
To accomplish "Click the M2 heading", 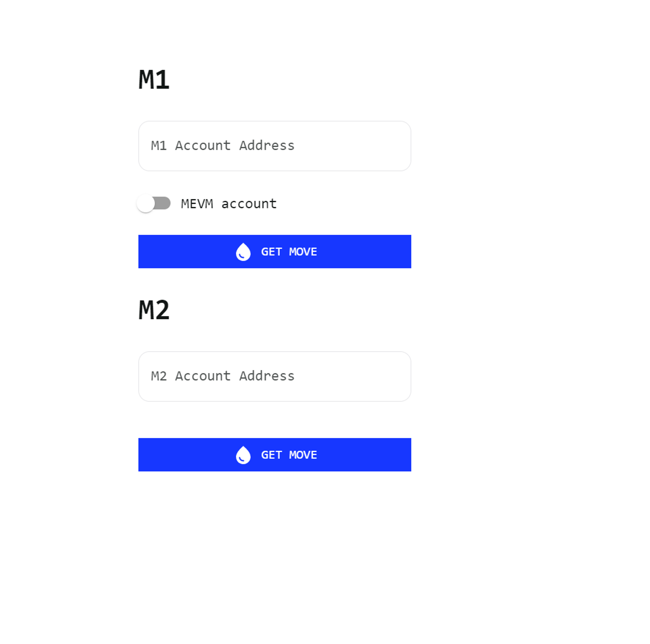I will pyautogui.click(x=154, y=310).
